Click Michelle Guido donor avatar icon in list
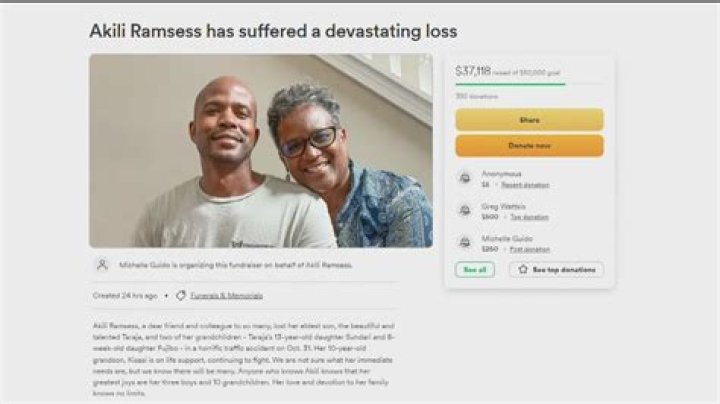Screen dimensions: 720x404 pos(465,243)
